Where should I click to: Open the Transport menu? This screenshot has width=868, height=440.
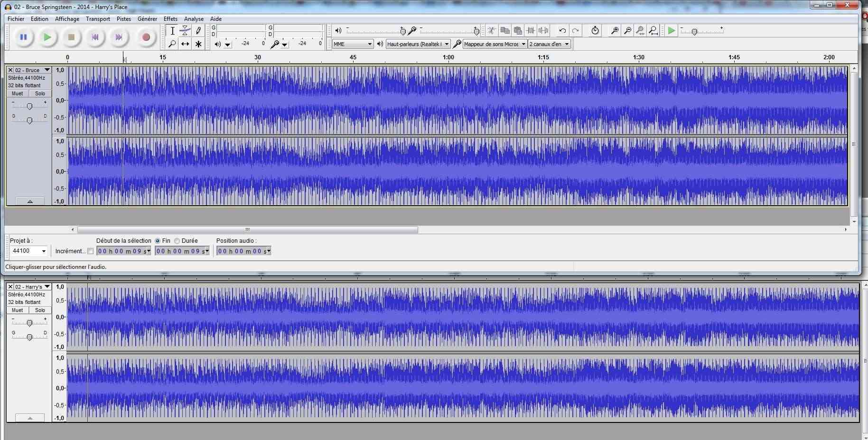click(x=98, y=19)
